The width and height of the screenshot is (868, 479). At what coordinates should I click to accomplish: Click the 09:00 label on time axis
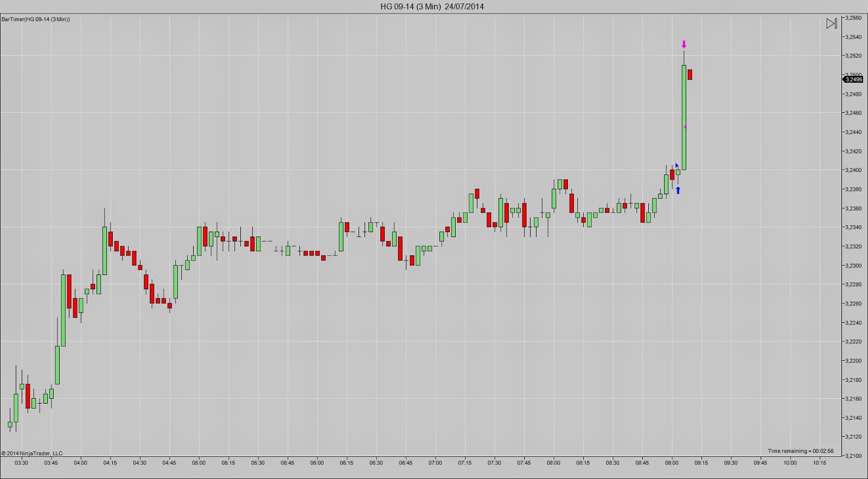point(672,463)
